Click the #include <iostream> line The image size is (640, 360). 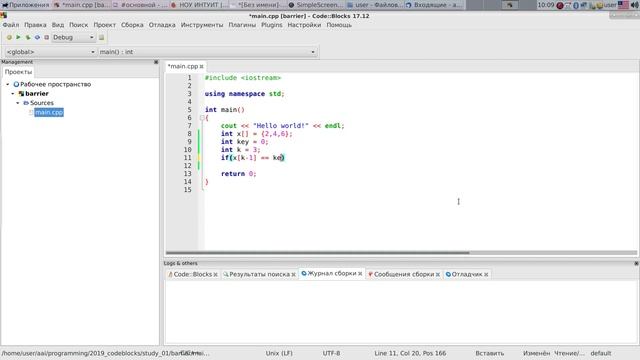243,78
